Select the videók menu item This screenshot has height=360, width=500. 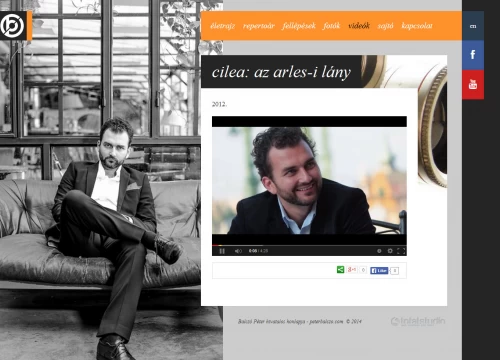coord(359,26)
